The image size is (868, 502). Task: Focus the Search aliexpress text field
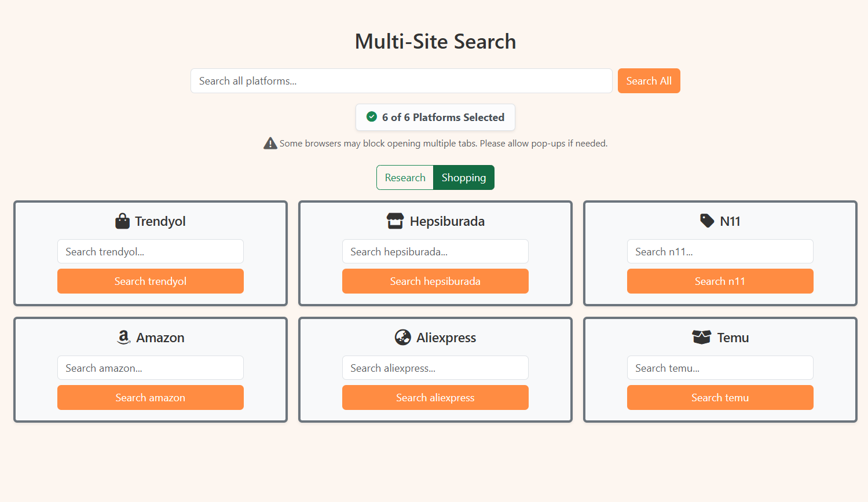[435, 368]
